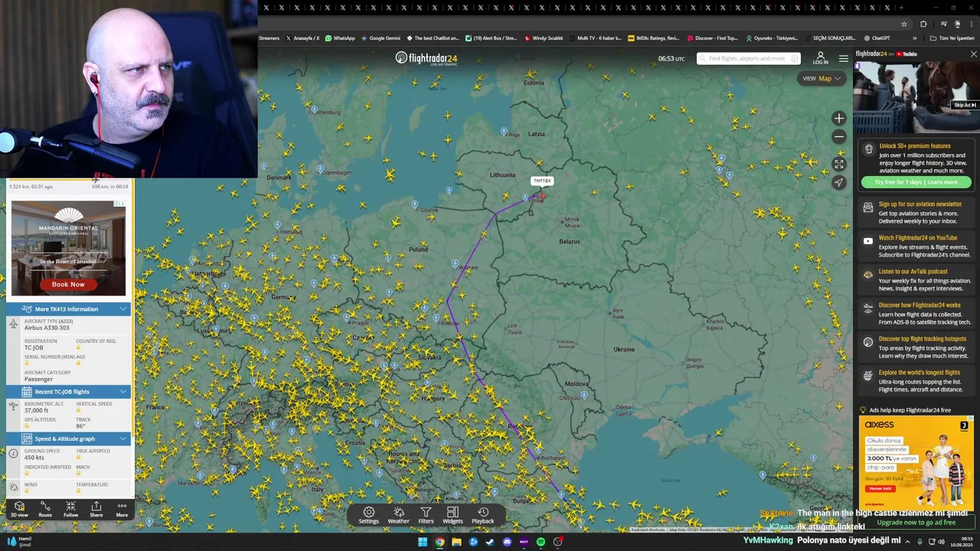Open map Settings
This screenshot has height=551, width=980.
[x=369, y=516]
